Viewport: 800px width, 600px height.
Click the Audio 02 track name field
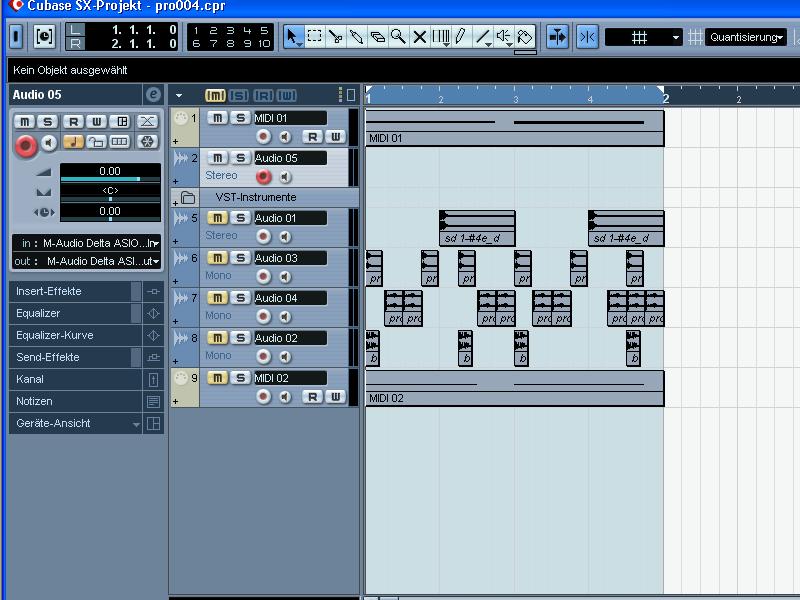[x=290, y=338]
